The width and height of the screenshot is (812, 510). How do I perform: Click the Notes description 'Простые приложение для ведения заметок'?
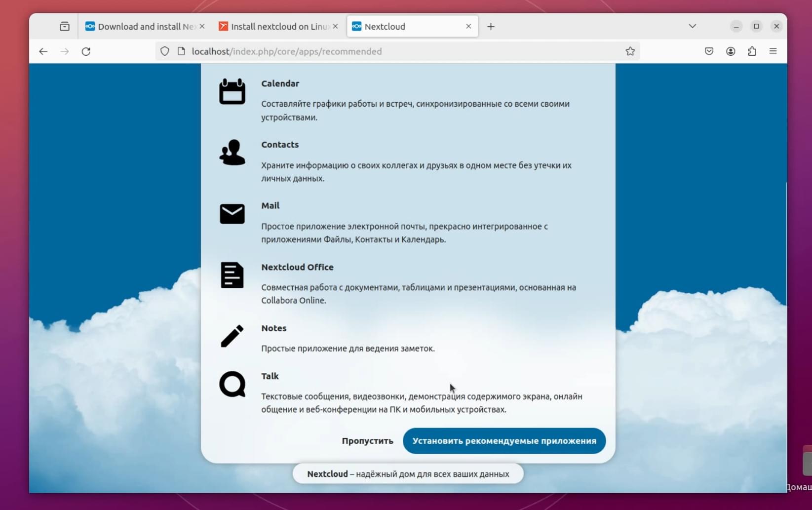click(x=348, y=349)
